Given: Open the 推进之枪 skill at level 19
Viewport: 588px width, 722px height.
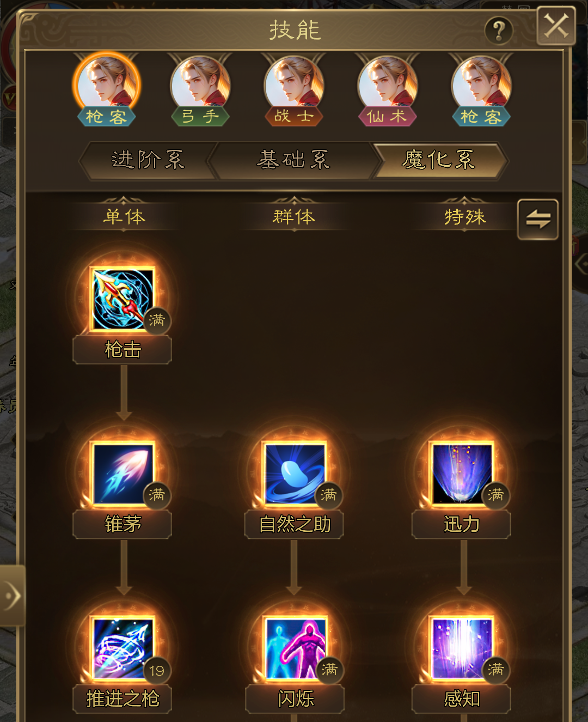Looking at the screenshot, I should click(122, 648).
